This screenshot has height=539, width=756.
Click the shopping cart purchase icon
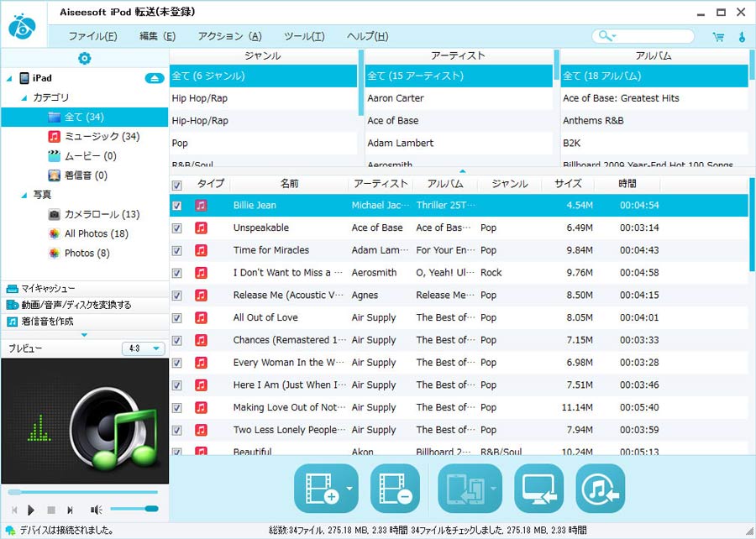[718, 37]
